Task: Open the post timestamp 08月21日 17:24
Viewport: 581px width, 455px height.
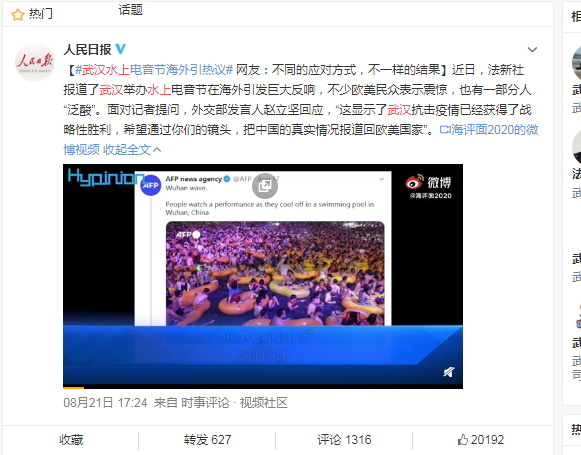Action: click(105, 403)
